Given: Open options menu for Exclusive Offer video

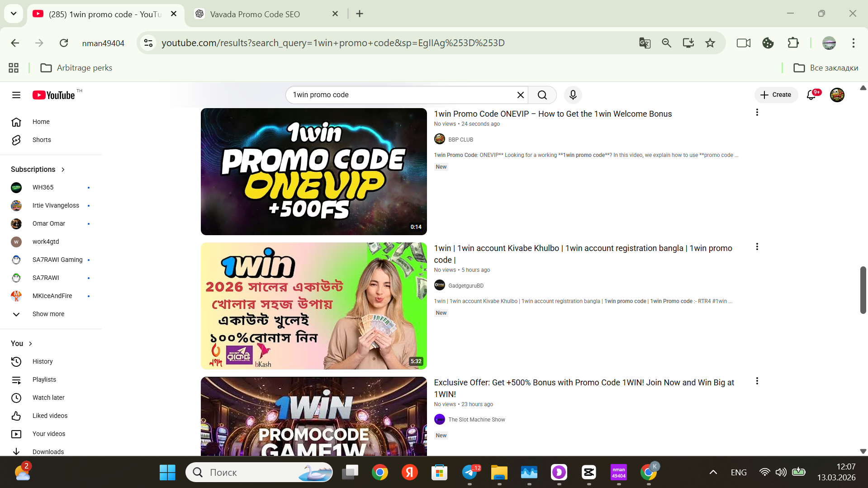Looking at the screenshot, I should [x=757, y=381].
